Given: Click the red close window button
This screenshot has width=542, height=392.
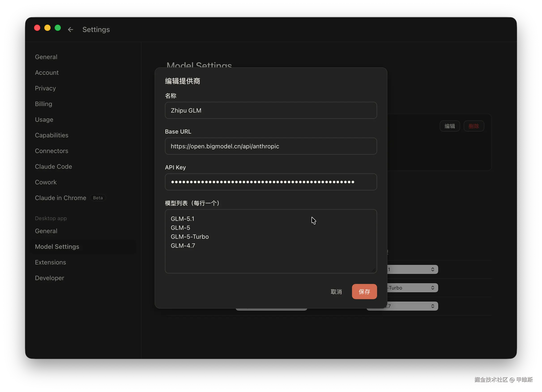Looking at the screenshot, I should (x=37, y=28).
